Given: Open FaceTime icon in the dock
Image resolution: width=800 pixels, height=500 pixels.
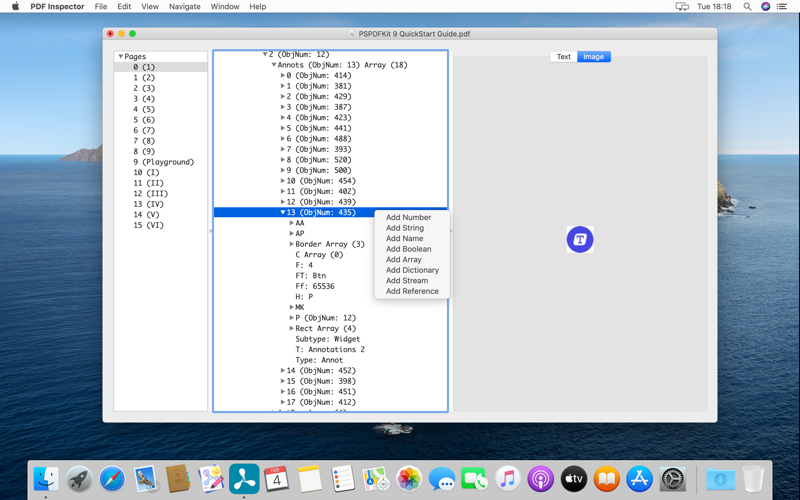Looking at the screenshot, I should pyautogui.click(x=474, y=479).
